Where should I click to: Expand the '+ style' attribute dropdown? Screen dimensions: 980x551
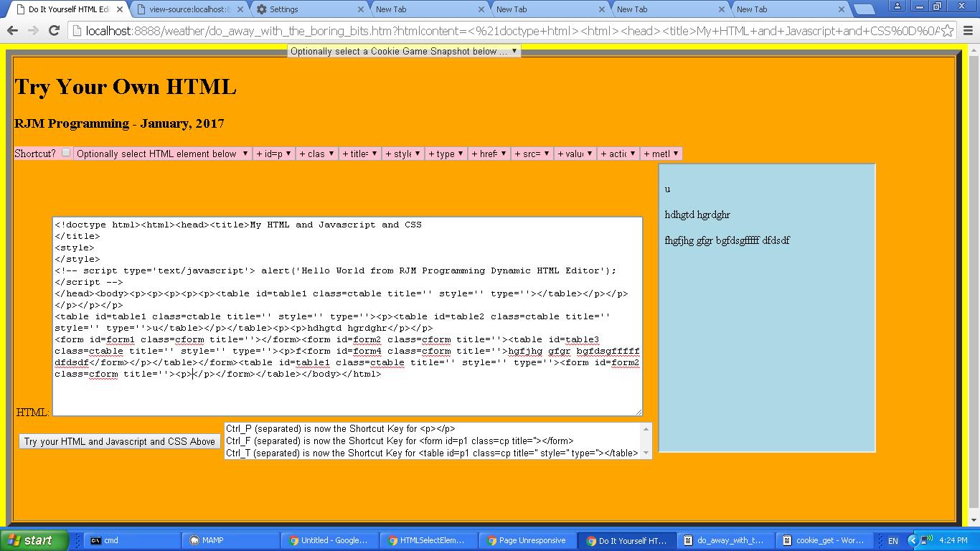pyautogui.click(x=402, y=154)
